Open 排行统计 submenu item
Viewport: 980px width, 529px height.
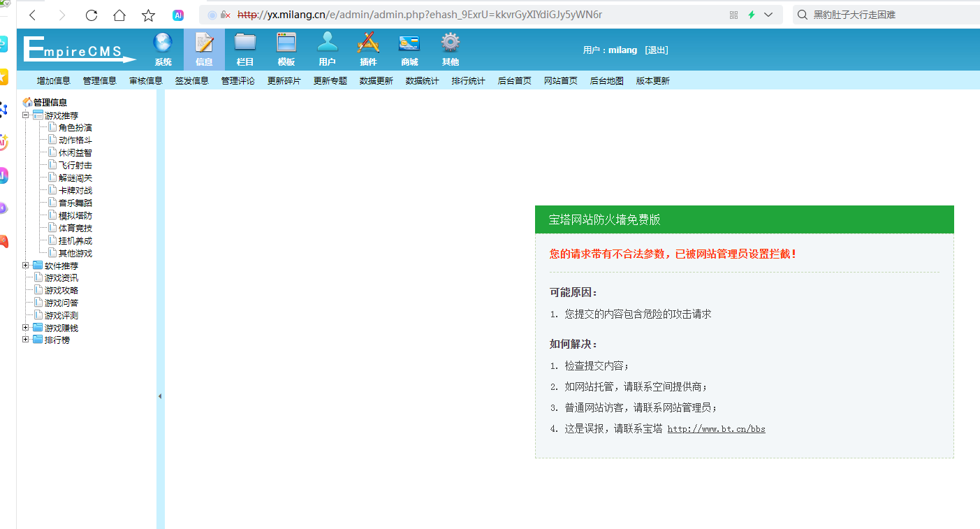click(469, 81)
